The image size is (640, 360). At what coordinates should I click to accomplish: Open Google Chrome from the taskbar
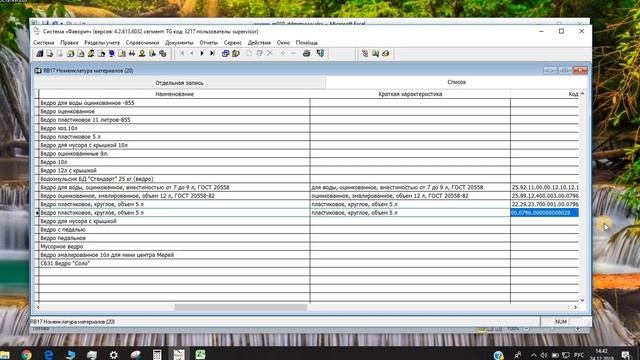(27, 355)
